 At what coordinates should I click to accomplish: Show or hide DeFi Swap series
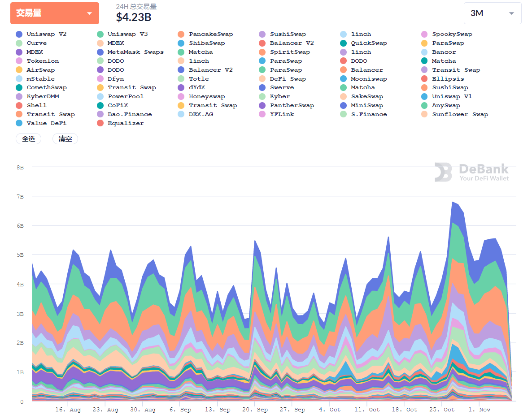282,79
